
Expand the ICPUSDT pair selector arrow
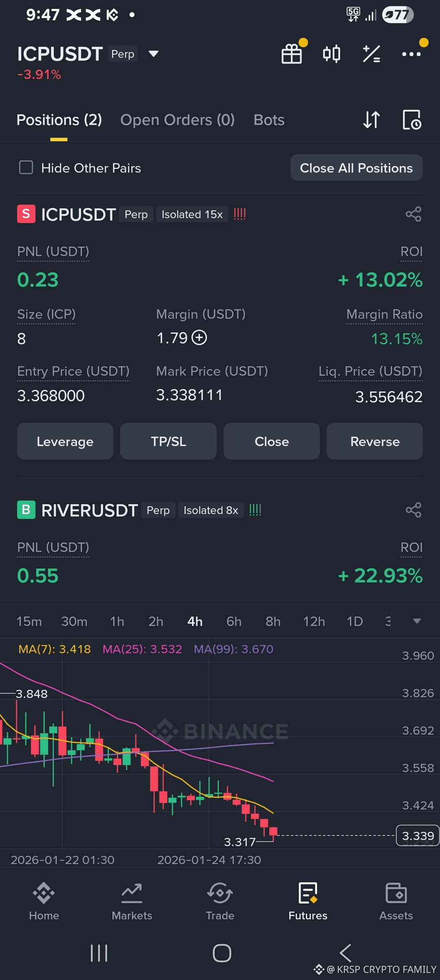click(x=153, y=54)
